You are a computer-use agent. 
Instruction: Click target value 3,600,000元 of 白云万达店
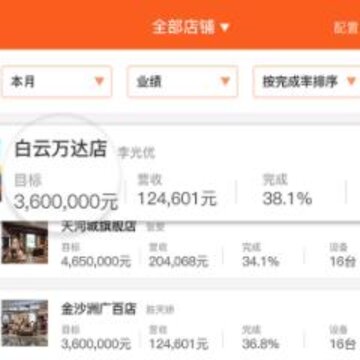click(66, 202)
